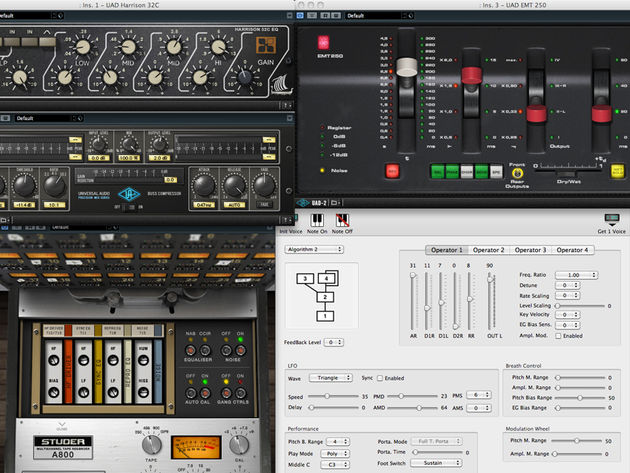630x473 pixels.
Task: Open the Play Mode Poly dropdown
Action: (335, 453)
